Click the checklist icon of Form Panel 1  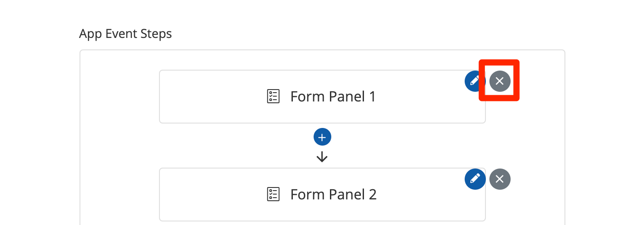273,96
